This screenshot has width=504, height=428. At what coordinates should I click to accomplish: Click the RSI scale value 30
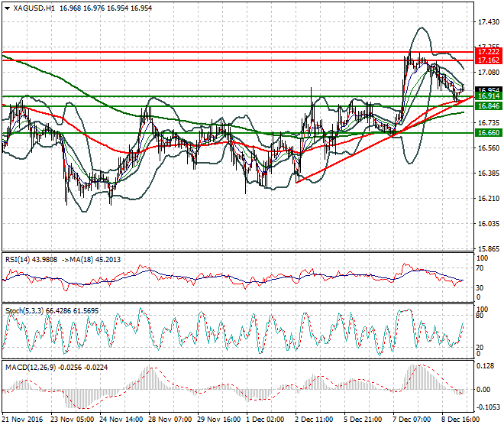pos(480,287)
